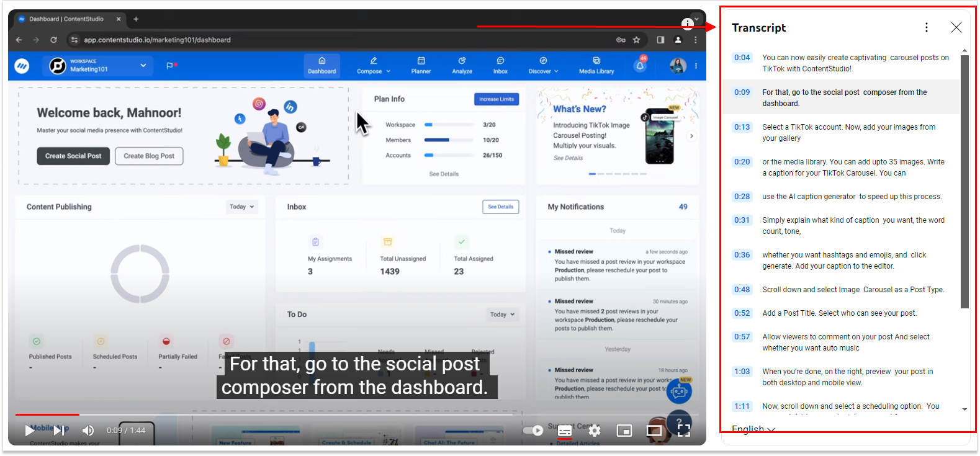Click the flag icon beside workspace selector
The image size is (980, 456).
[x=170, y=66]
